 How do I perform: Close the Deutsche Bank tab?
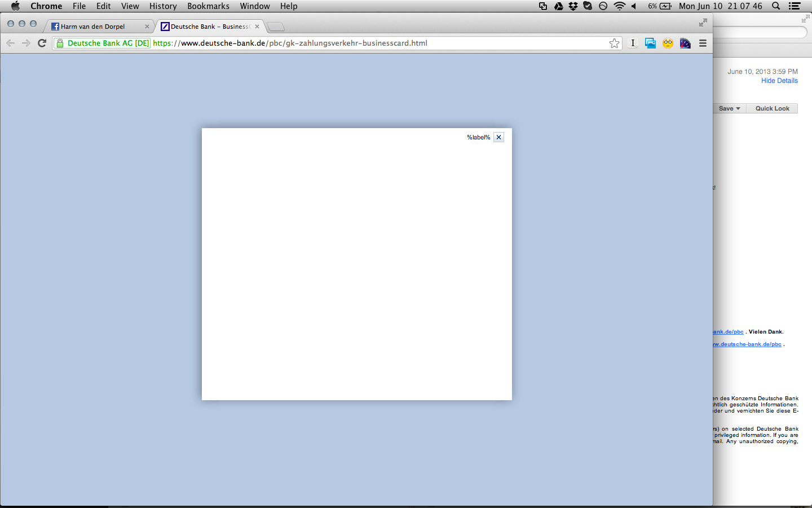click(257, 27)
